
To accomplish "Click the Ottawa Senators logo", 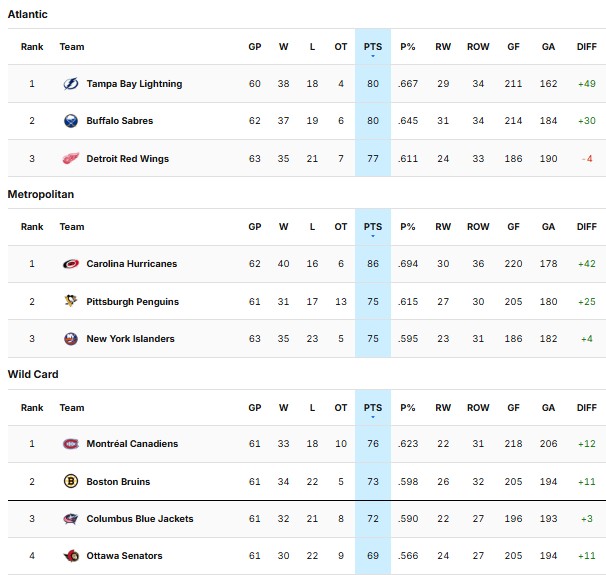I will 70,556.
